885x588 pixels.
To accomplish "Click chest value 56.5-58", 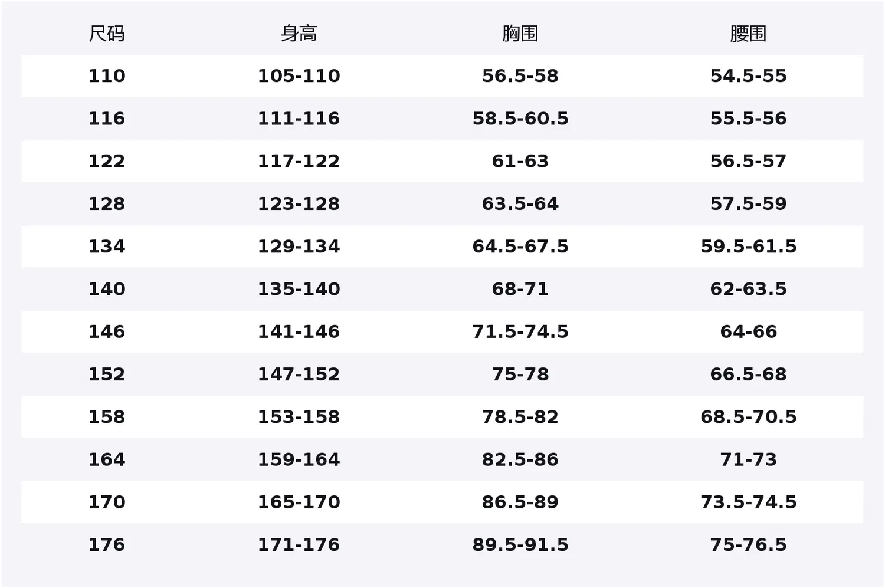I will coord(520,76).
